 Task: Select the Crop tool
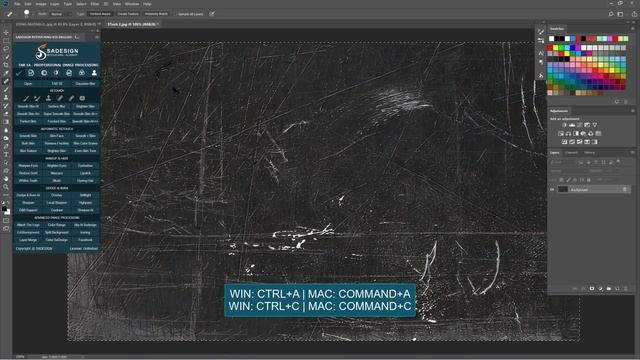[6, 65]
